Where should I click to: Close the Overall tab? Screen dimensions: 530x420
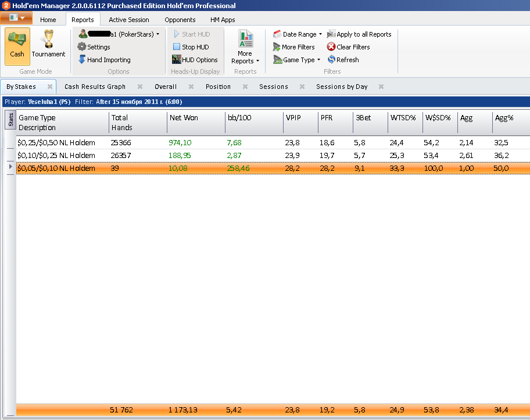(x=191, y=87)
